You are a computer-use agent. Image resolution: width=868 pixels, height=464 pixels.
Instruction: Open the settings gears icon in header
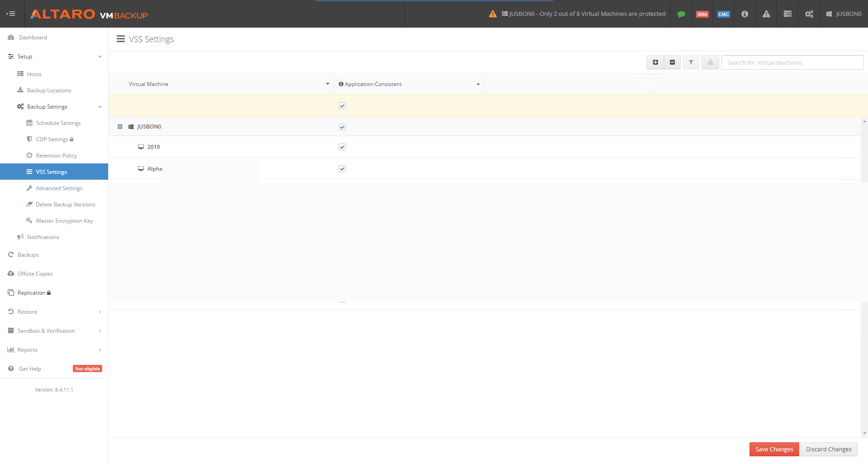coord(809,14)
